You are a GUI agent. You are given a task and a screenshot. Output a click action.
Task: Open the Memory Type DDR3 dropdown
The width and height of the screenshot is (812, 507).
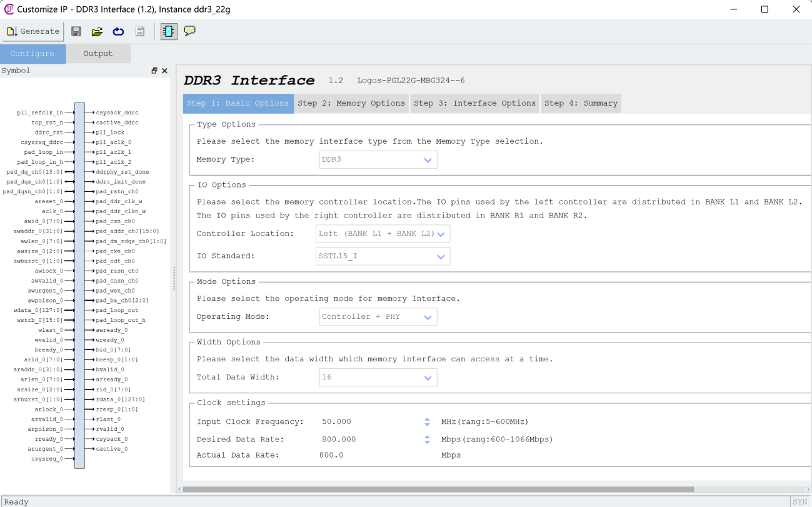pyautogui.click(x=378, y=159)
